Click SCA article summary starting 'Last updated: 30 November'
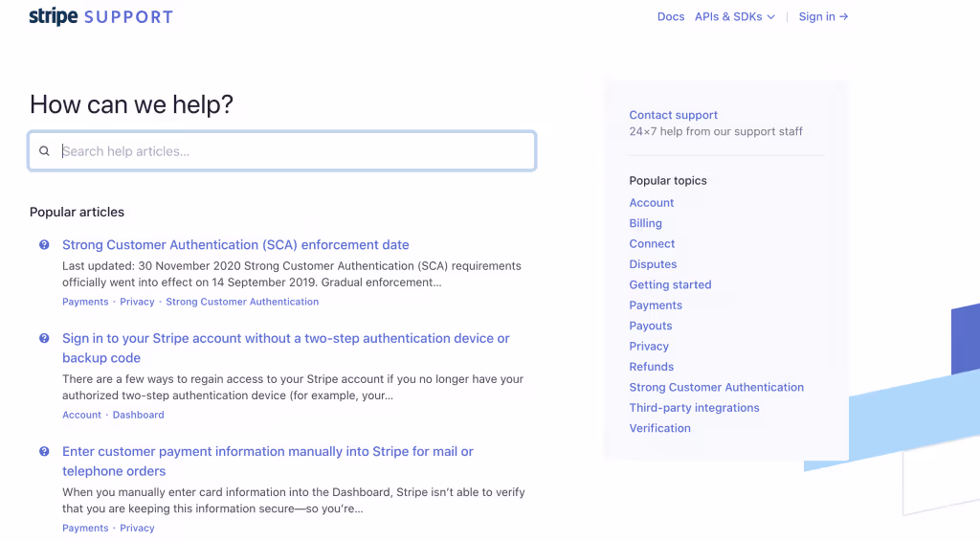Screen dimensions: 980x542 [x=291, y=274]
